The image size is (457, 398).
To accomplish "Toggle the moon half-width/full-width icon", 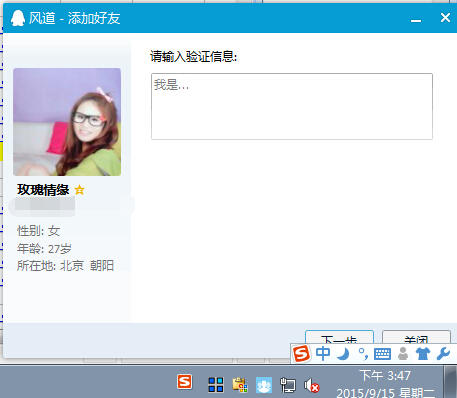I will click(343, 354).
